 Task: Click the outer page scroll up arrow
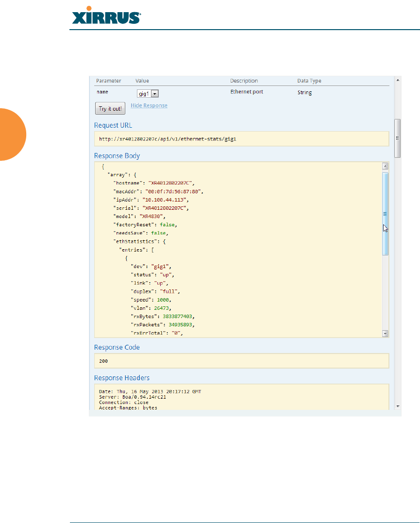point(398,80)
